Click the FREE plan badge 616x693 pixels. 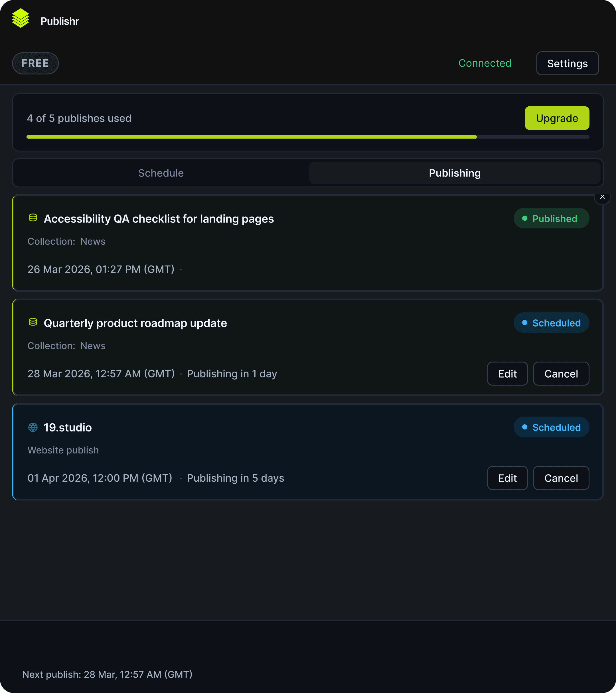tap(35, 63)
